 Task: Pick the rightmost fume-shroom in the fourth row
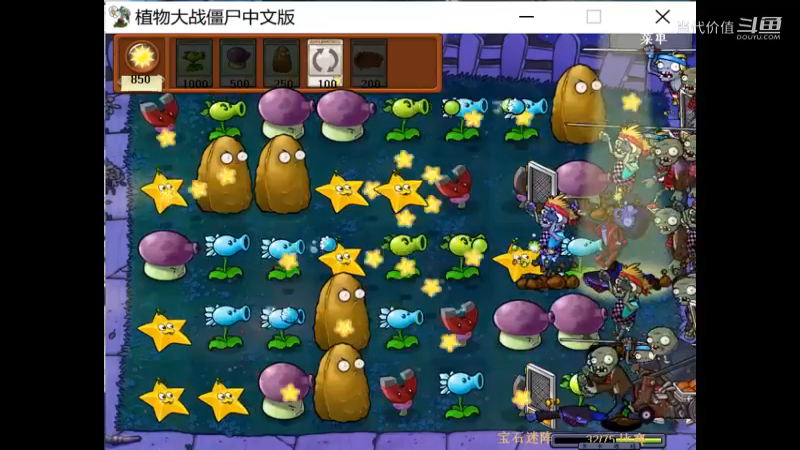579,321
